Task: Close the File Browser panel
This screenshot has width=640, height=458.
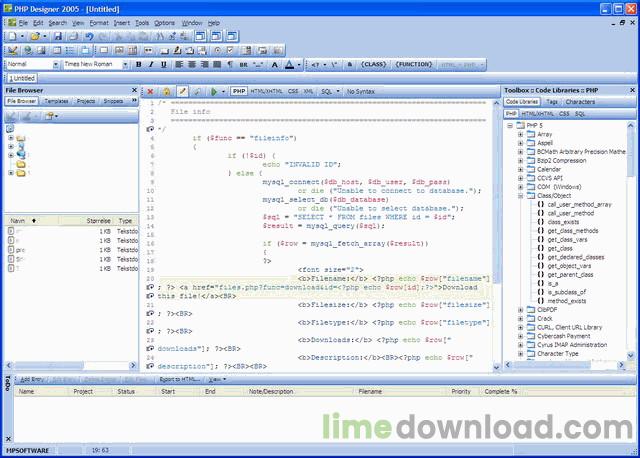Action: tap(134, 90)
